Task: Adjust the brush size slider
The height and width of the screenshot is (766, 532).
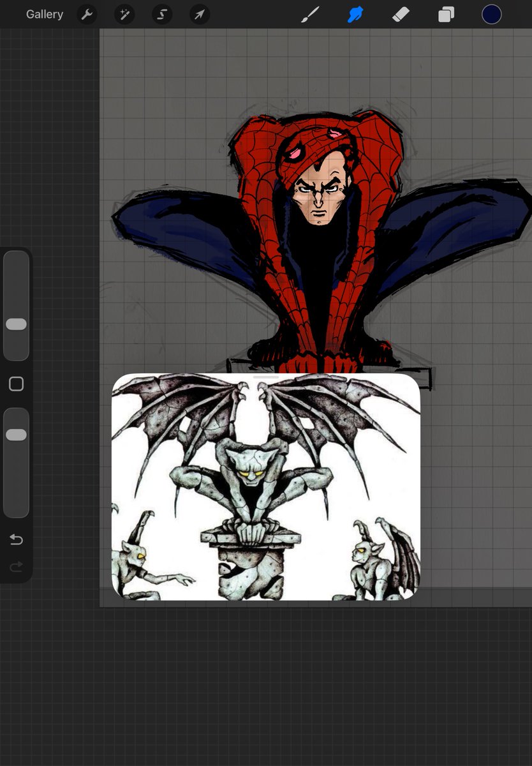Action: 16,306
